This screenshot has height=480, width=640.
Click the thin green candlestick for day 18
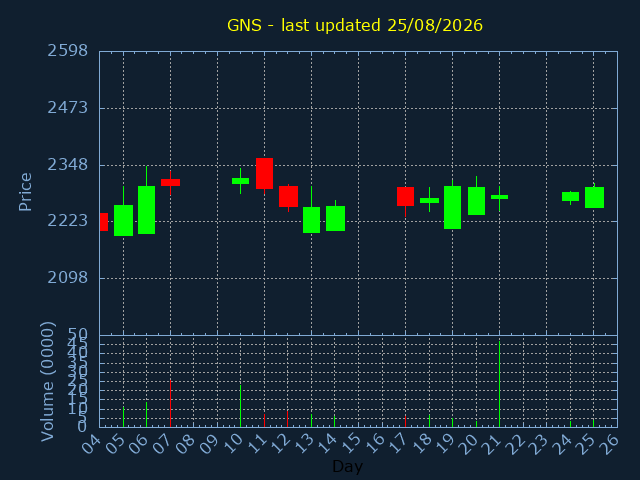[x=429, y=200]
